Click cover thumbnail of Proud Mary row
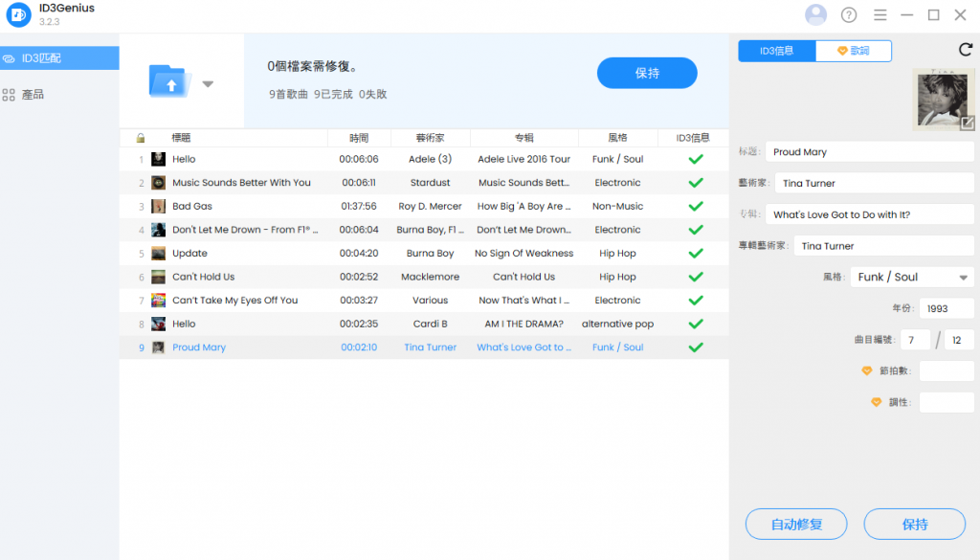 pos(159,347)
